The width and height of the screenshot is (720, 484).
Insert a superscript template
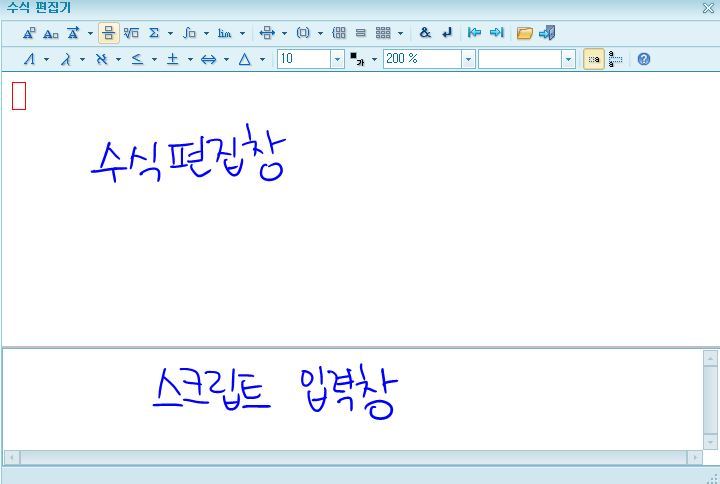[29, 33]
